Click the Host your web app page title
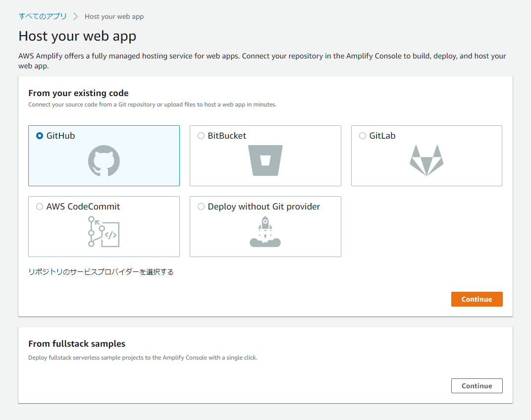 [x=78, y=36]
